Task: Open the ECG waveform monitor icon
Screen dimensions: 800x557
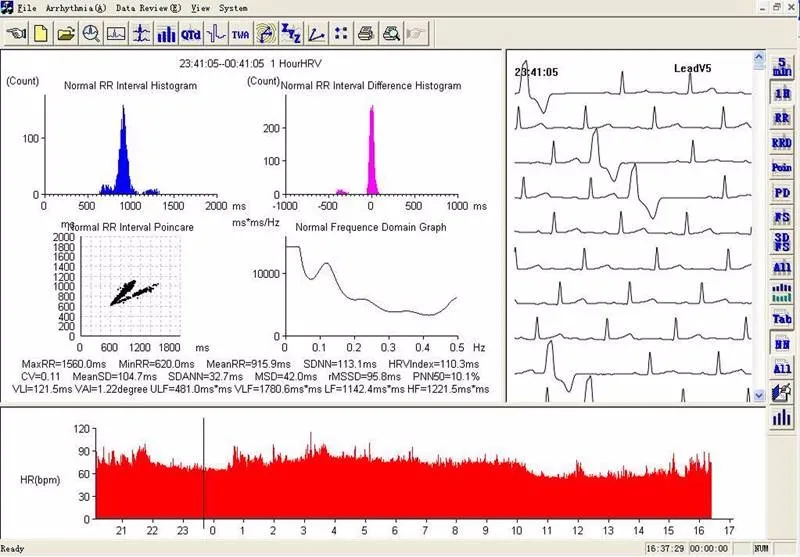Action: (116, 34)
